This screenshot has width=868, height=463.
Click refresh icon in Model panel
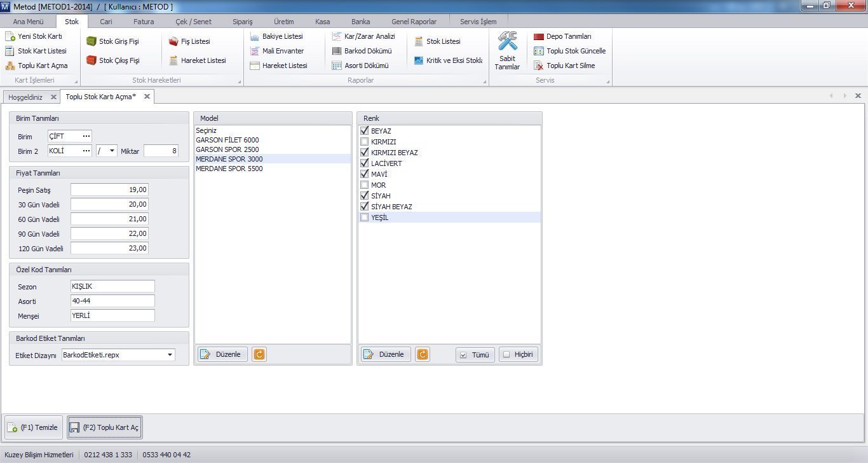pos(259,354)
